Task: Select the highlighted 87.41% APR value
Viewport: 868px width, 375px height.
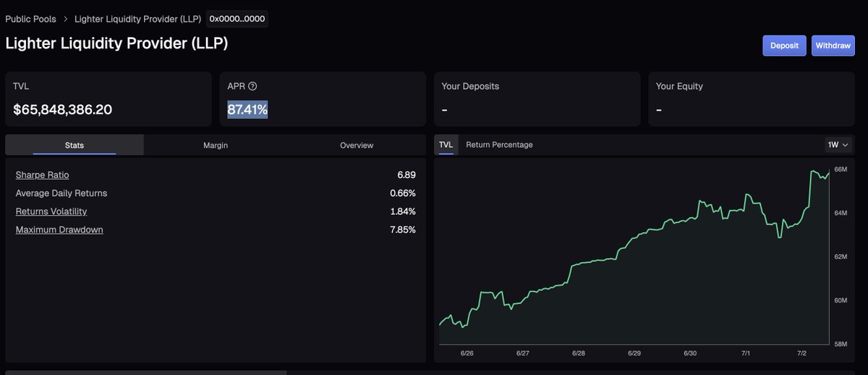Action: (x=247, y=110)
